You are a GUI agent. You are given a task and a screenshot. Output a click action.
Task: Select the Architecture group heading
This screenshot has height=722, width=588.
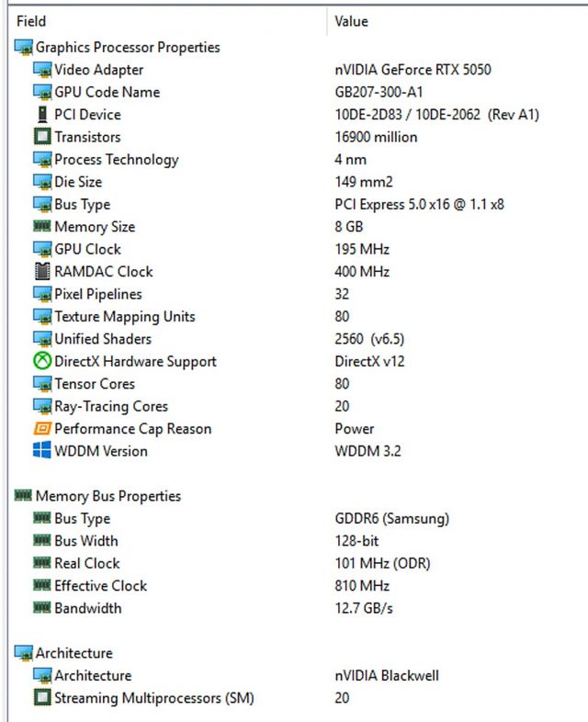pos(73,653)
